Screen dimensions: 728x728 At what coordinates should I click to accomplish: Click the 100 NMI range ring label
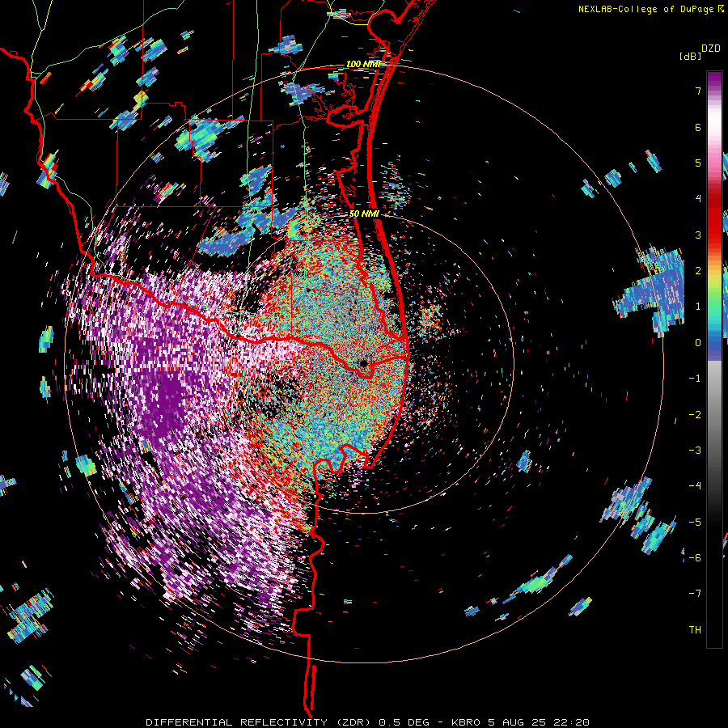[x=363, y=64]
